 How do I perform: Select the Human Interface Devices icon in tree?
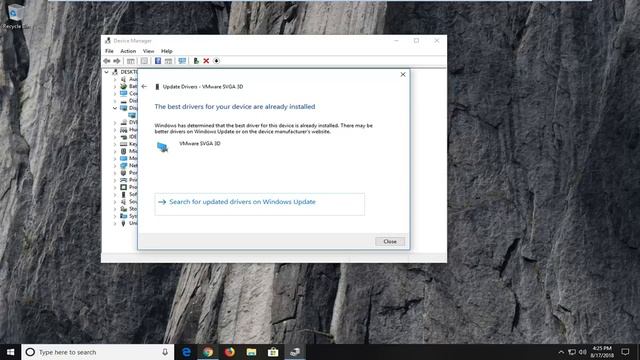124,129
